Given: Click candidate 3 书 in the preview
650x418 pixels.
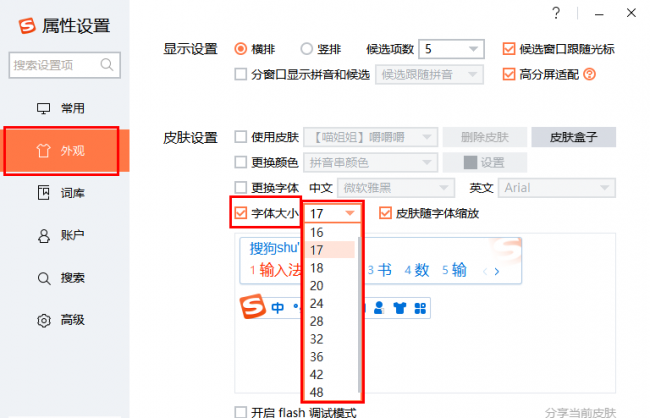Looking at the screenshot, I should 380,270.
